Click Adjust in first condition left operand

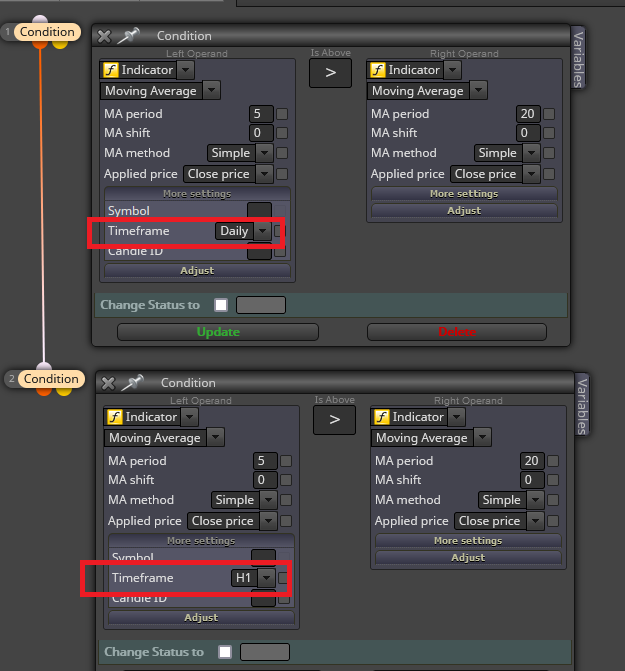click(x=197, y=271)
